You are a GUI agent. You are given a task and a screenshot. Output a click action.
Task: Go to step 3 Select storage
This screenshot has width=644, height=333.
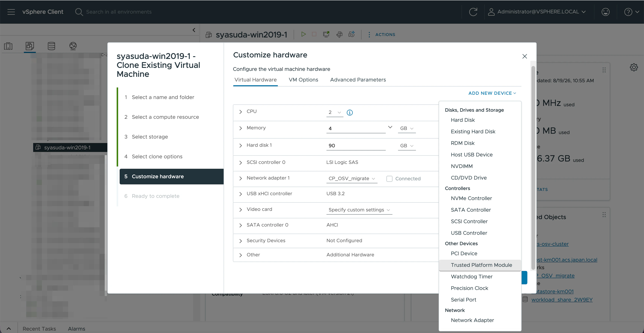pyautogui.click(x=150, y=137)
